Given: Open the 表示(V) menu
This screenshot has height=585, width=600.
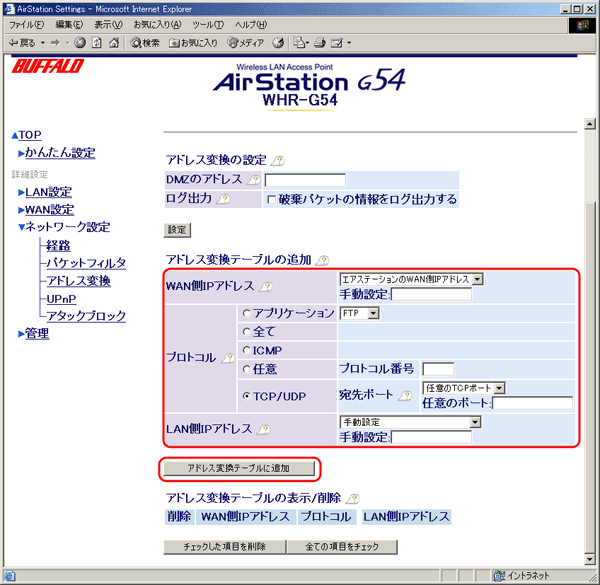Looking at the screenshot, I should pos(109,25).
